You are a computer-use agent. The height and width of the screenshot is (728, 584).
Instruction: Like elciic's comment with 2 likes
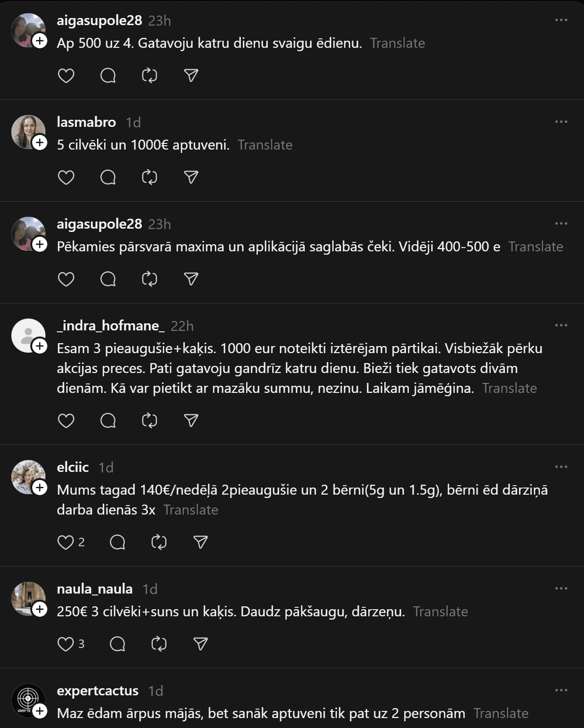(x=66, y=542)
